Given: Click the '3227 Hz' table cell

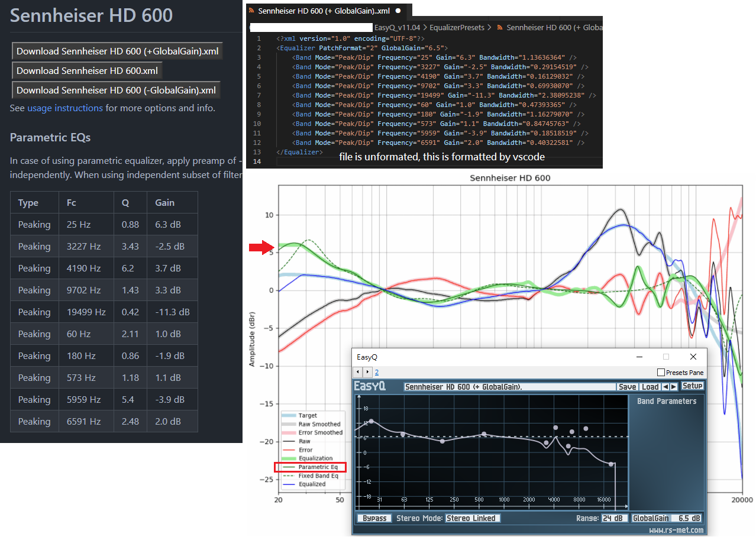Looking at the screenshot, I should 86,246.
